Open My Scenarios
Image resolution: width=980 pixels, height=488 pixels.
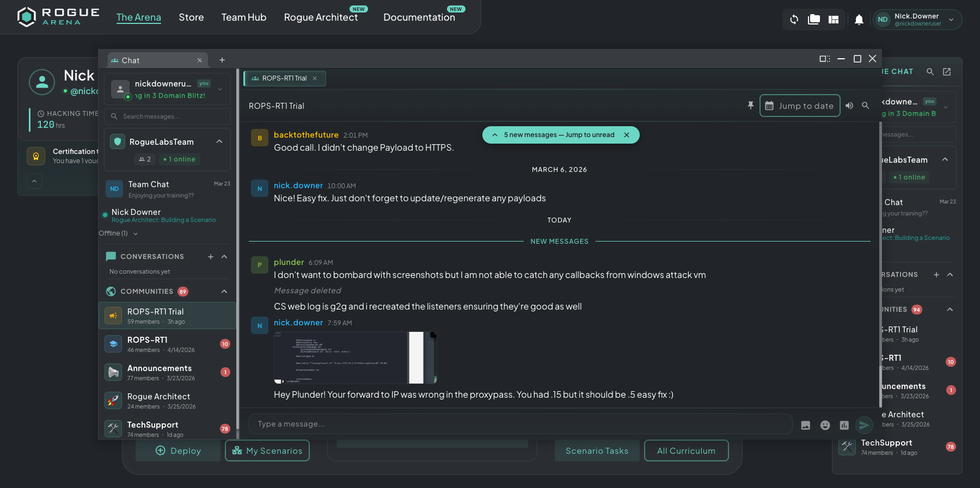(x=267, y=450)
